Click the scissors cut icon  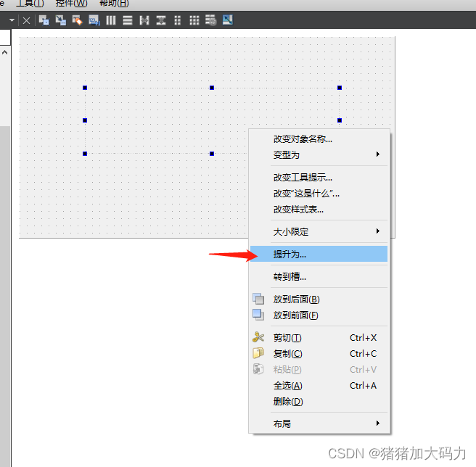pyautogui.click(x=258, y=337)
